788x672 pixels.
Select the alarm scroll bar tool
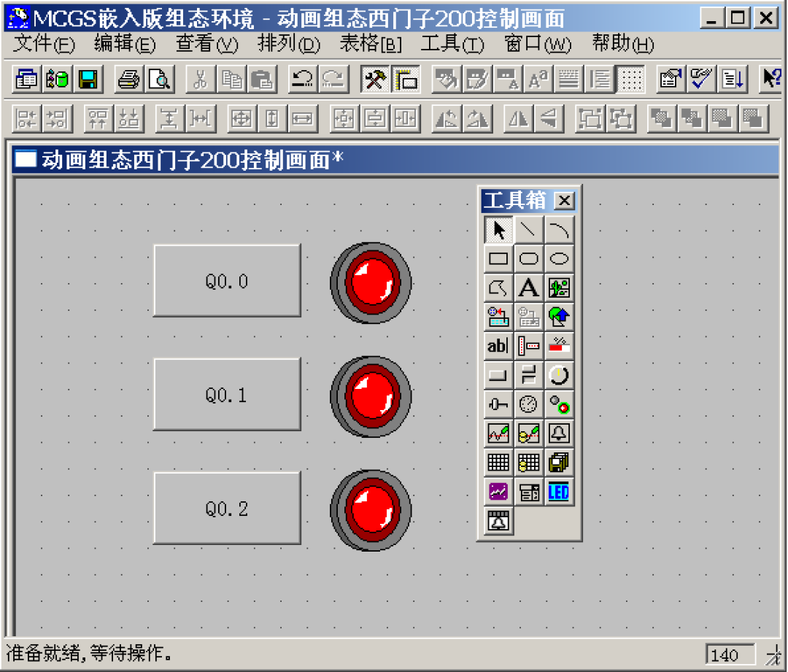(x=498, y=521)
